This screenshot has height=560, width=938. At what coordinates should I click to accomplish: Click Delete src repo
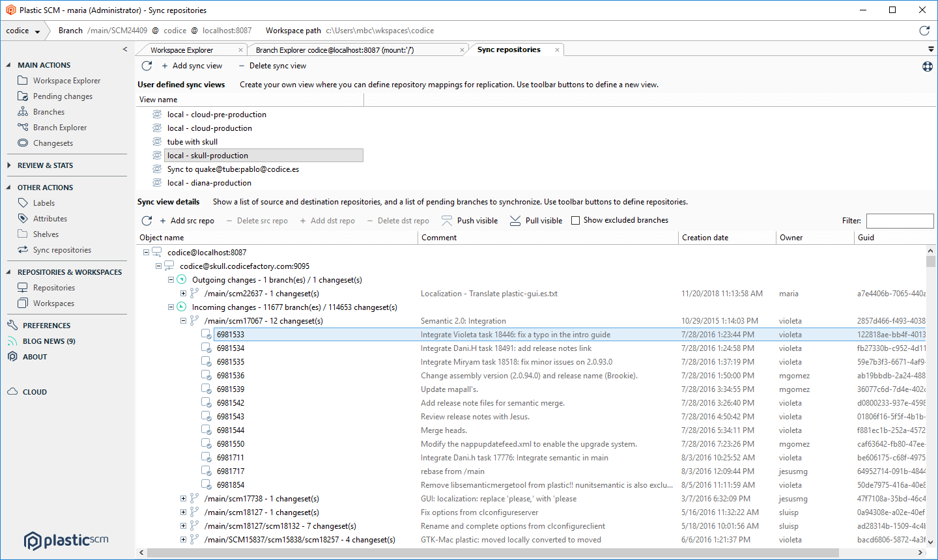click(257, 221)
